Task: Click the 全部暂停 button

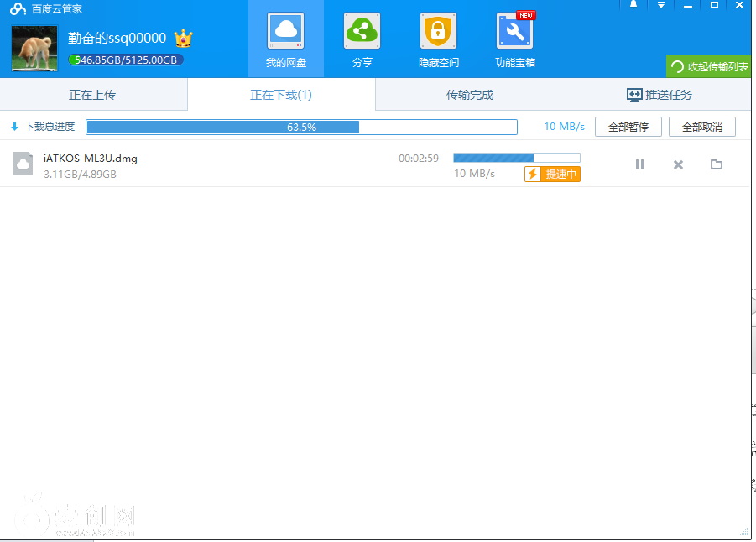Action: (x=628, y=127)
